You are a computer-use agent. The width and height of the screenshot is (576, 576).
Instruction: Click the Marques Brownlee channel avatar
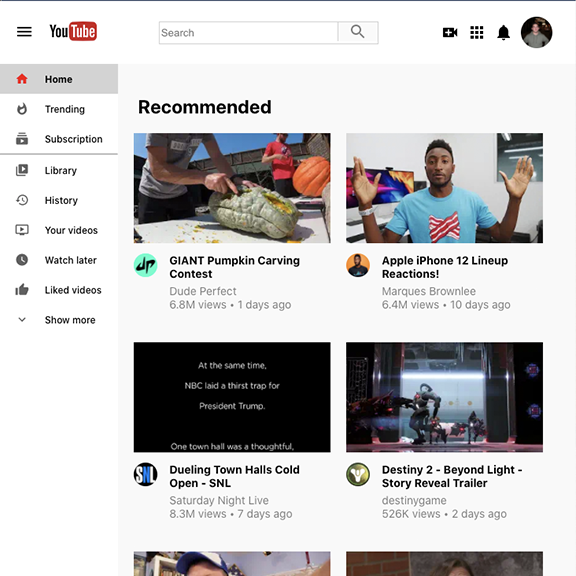(358, 265)
